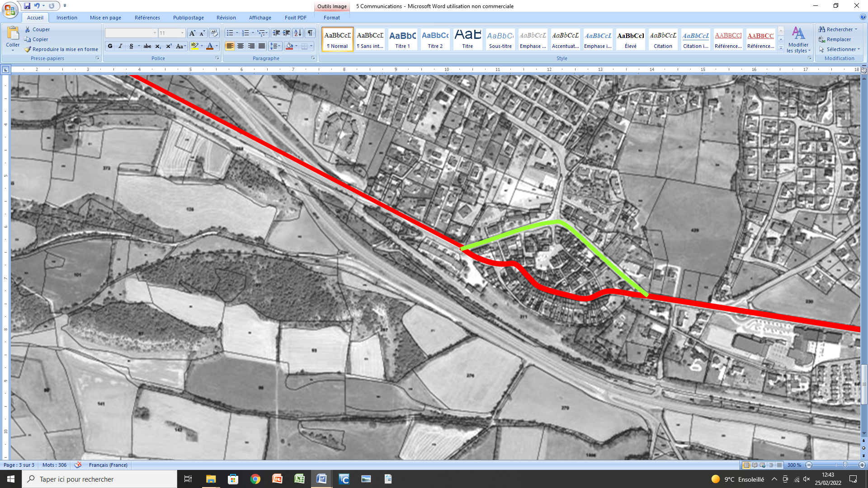Click the superscript x² icon
The height and width of the screenshot is (488, 868).
(169, 46)
